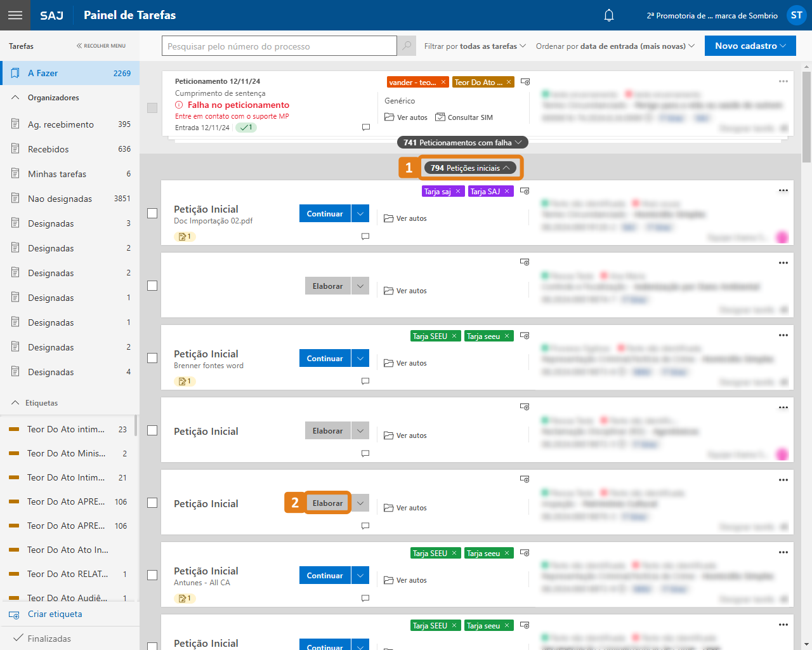This screenshot has width=812, height=650.
Task: Check the Doc Importação 02.pdf task checkbox
Action: (152, 213)
